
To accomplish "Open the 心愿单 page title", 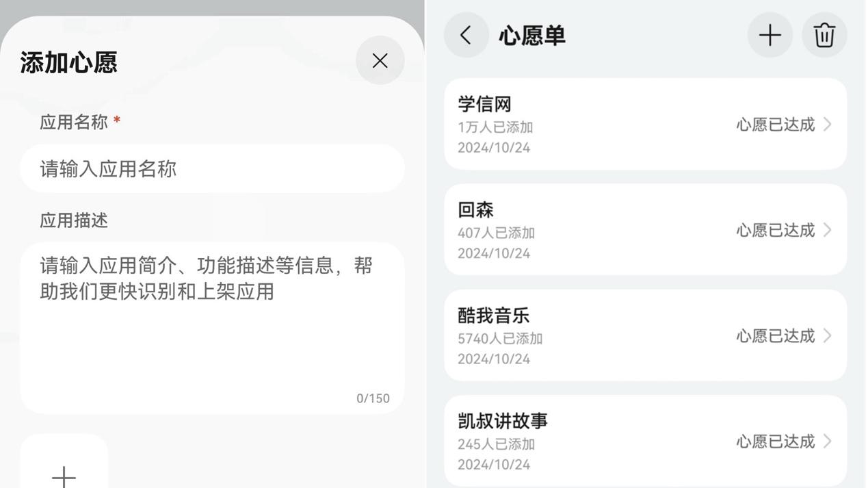I will tap(531, 34).
